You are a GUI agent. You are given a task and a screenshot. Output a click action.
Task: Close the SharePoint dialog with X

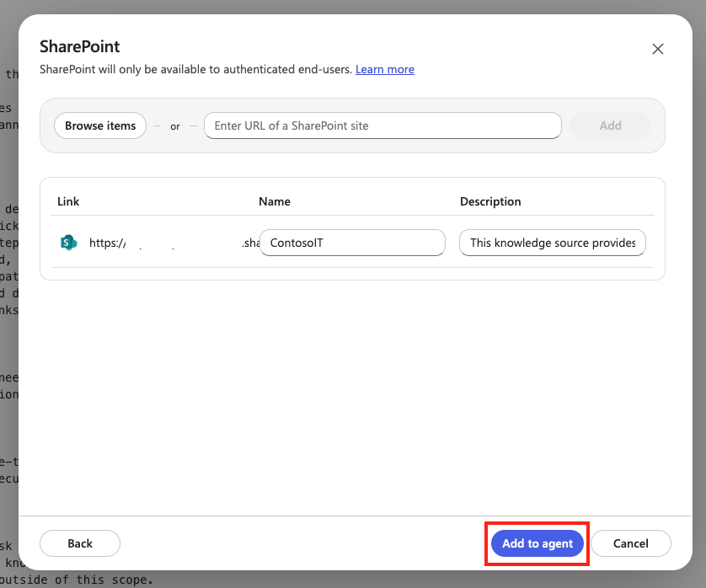pos(658,49)
